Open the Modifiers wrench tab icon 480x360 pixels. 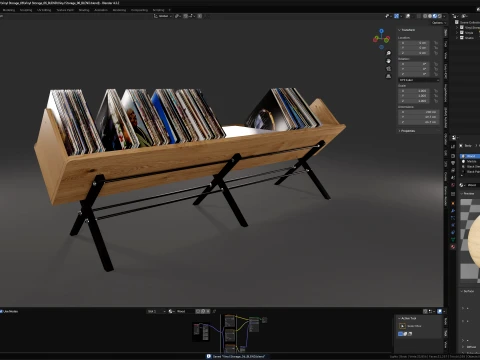click(x=453, y=211)
